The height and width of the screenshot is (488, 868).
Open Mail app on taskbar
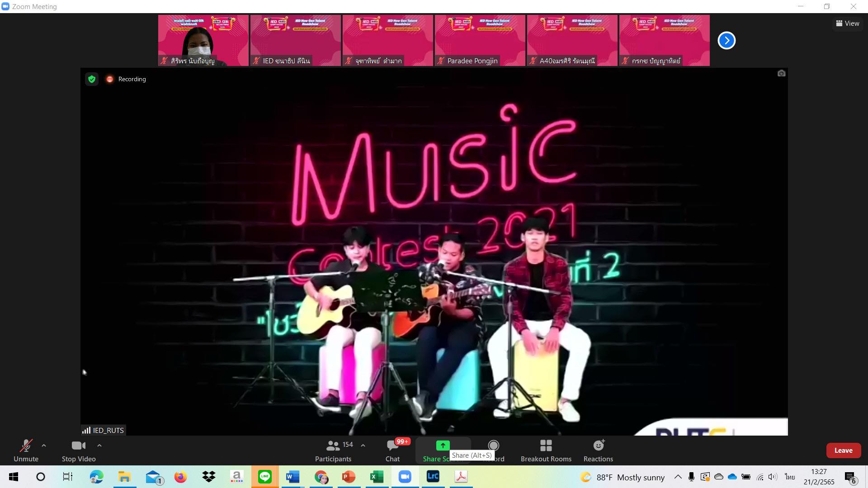click(154, 477)
